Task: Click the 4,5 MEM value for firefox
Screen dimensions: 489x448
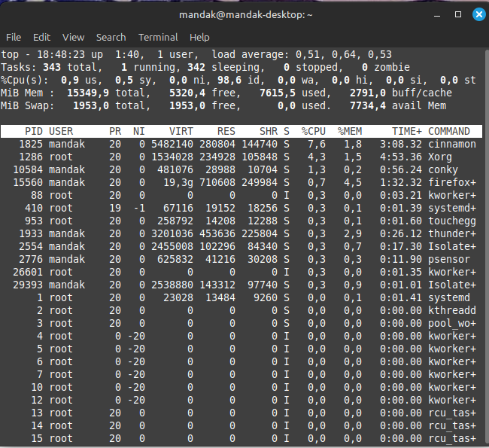Action: pyautogui.click(x=353, y=183)
